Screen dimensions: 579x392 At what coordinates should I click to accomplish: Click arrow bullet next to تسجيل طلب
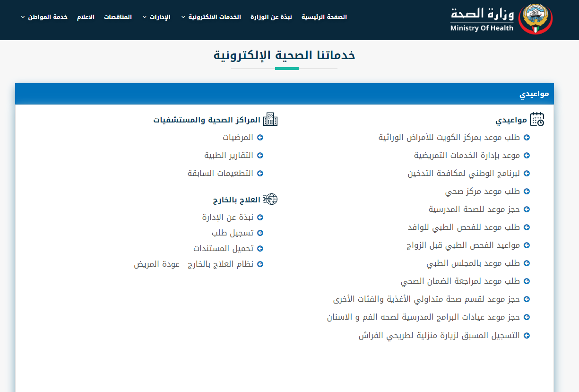coord(260,233)
